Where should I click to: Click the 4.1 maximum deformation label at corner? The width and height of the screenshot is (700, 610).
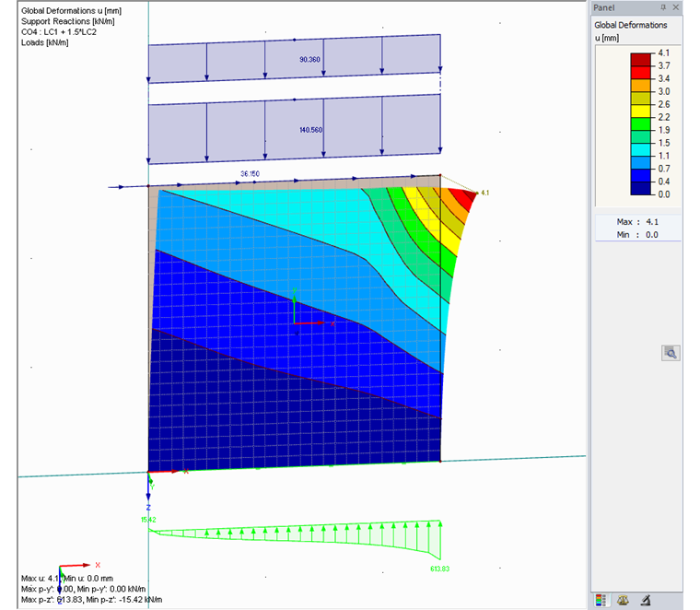click(484, 193)
